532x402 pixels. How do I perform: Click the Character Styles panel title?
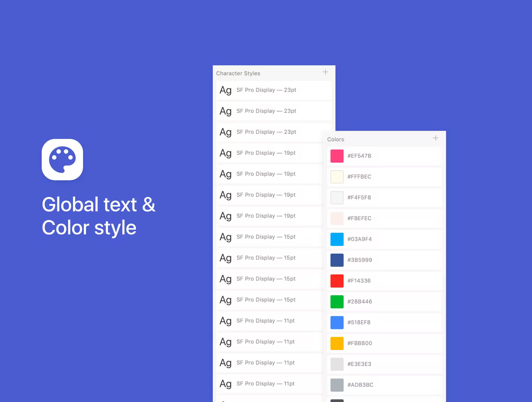click(x=238, y=73)
